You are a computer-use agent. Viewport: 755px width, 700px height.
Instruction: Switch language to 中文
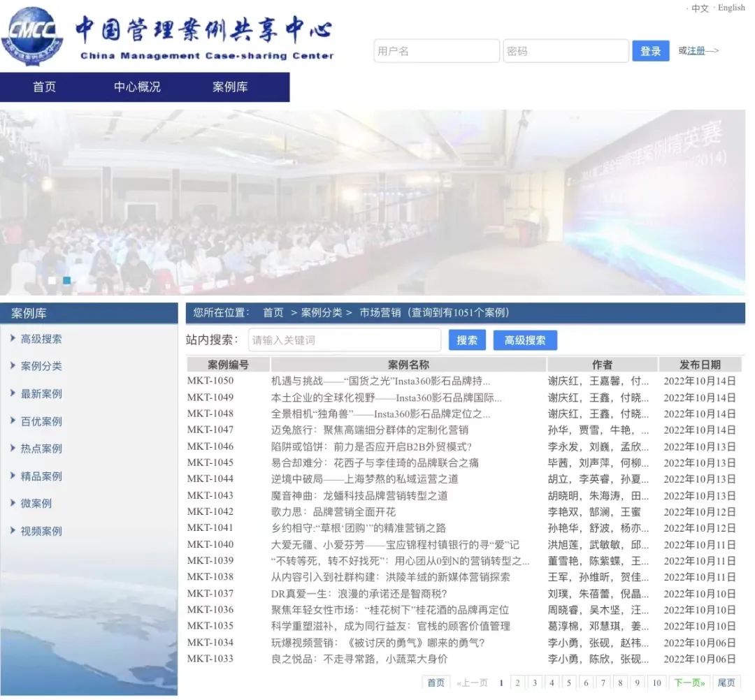(x=700, y=8)
